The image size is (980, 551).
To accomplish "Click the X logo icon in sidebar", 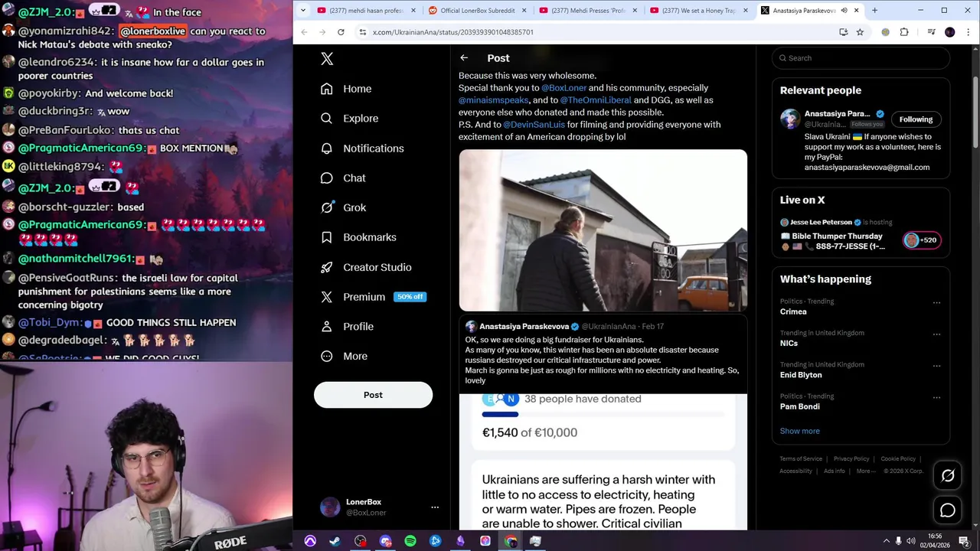I will [x=327, y=59].
